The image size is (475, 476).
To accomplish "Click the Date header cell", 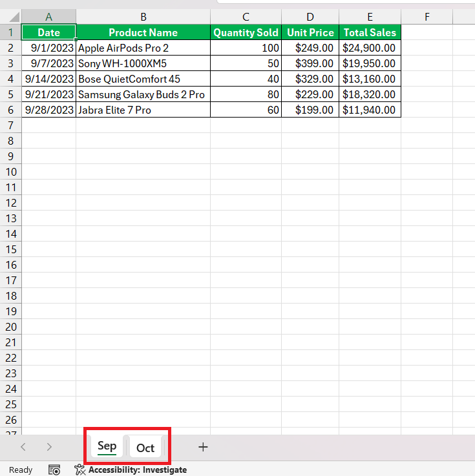I will point(48,32).
